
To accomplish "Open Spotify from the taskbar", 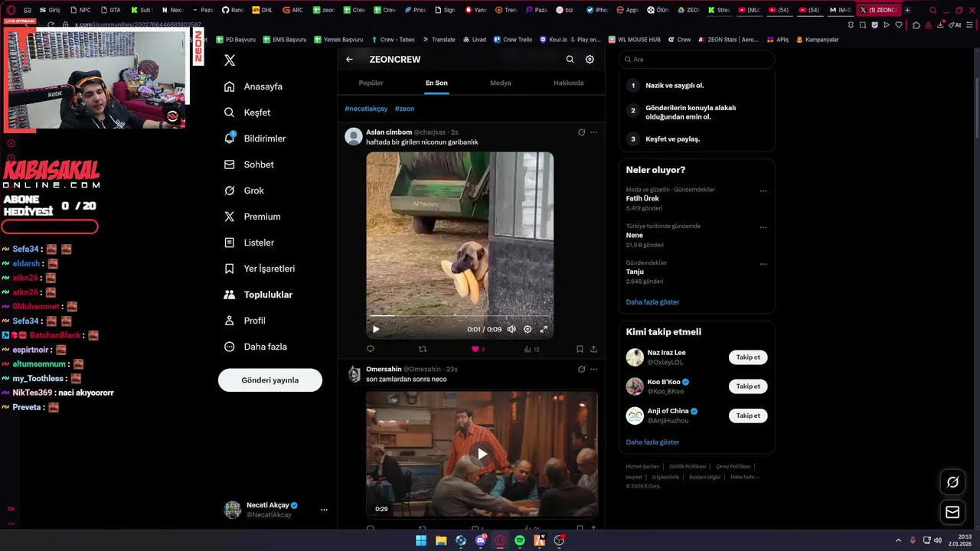I will 520,540.
